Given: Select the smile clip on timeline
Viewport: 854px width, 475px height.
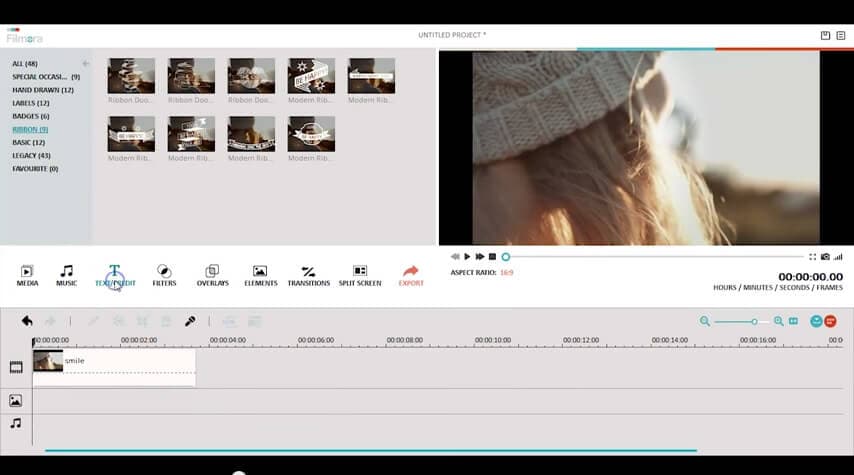Looking at the screenshot, I should pyautogui.click(x=114, y=368).
